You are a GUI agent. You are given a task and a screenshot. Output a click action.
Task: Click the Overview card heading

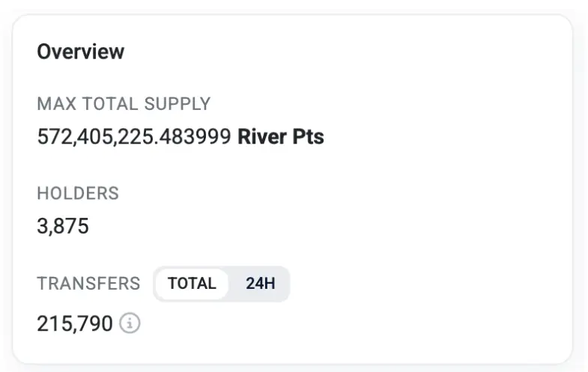(80, 52)
